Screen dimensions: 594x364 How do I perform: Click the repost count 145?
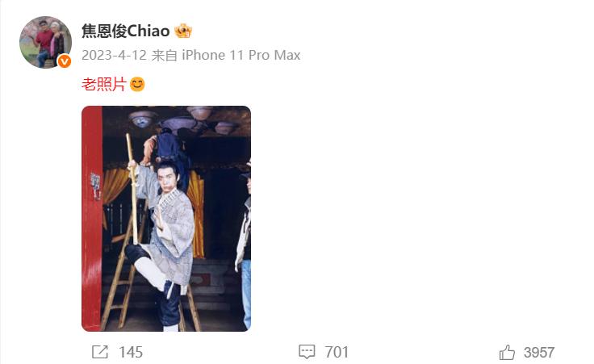(x=131, y=352)
